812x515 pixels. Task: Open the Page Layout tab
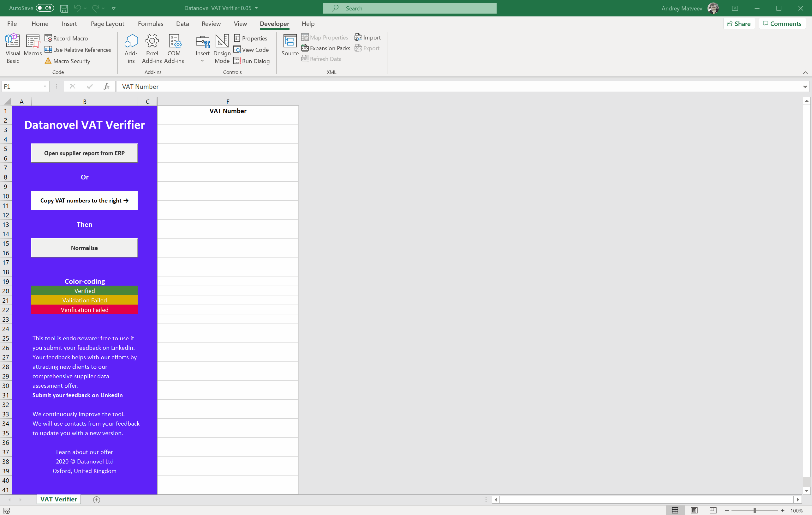pos(107,24)
